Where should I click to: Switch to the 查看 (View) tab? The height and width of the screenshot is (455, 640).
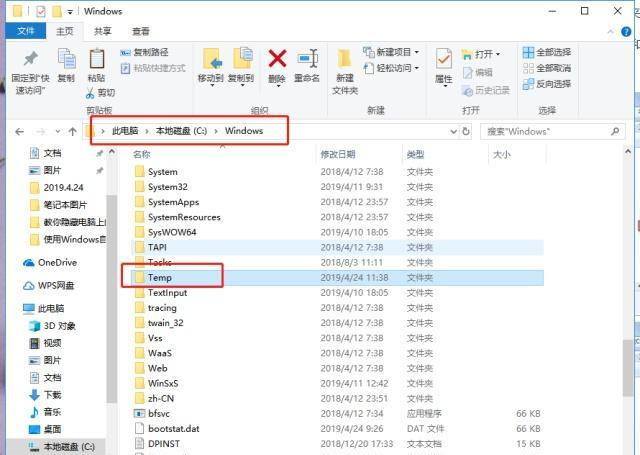141,31
